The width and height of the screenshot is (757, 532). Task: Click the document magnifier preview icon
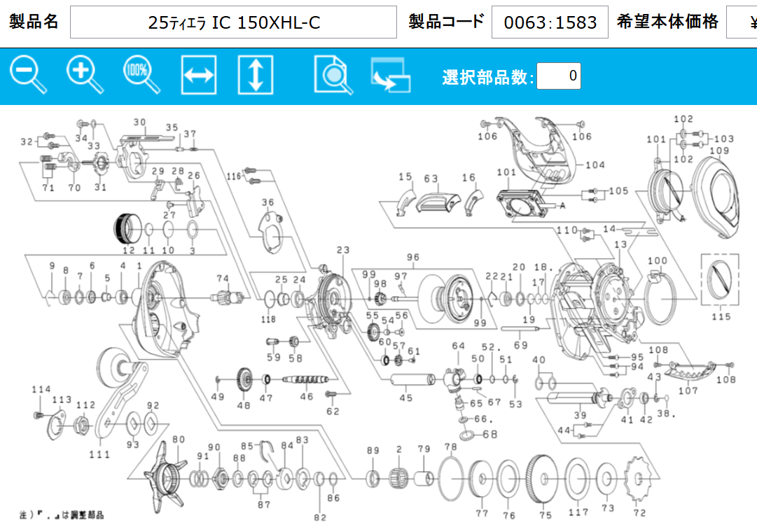coord(333,75)
